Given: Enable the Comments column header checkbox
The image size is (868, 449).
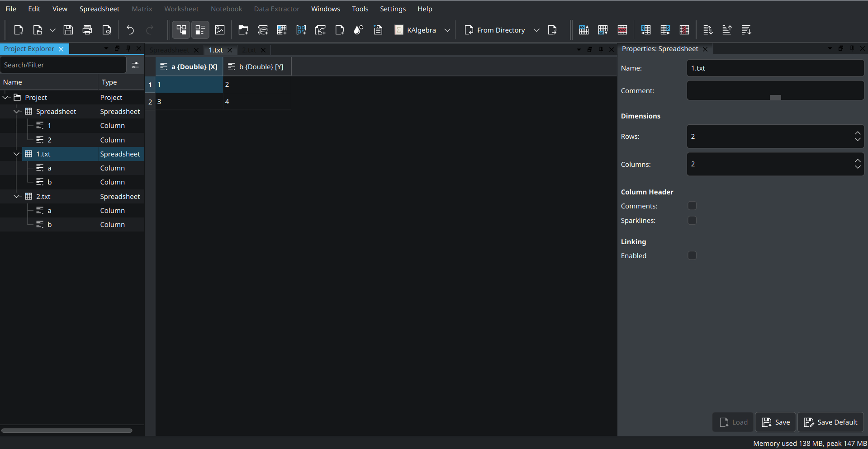Looking at the screenshot, I should click(692, 206).
